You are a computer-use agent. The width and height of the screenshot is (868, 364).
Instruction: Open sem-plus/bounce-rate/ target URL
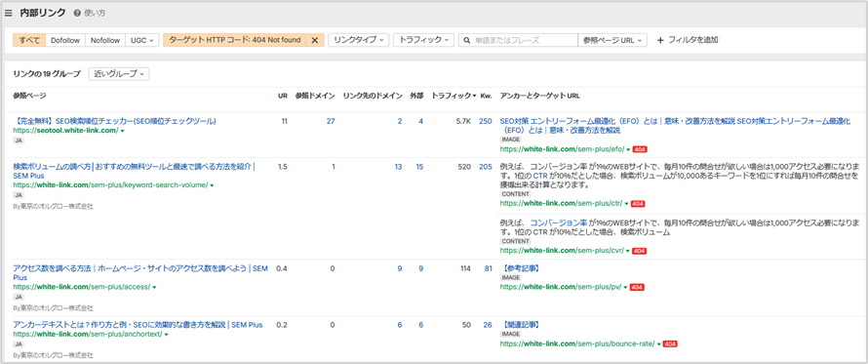[x=577, y=344]
